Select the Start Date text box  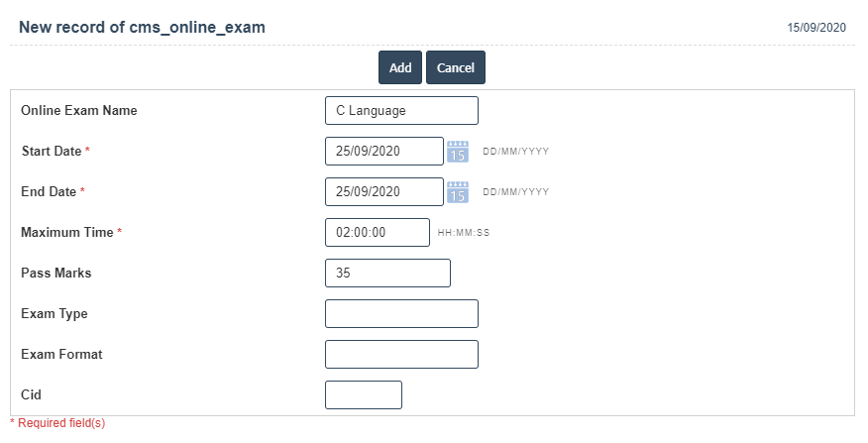tap(383, 151)
